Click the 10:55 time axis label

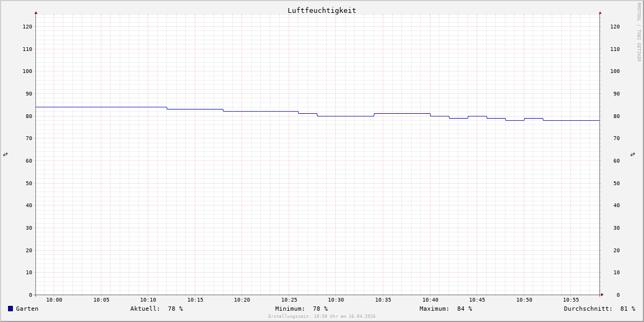tap(571, 300)
